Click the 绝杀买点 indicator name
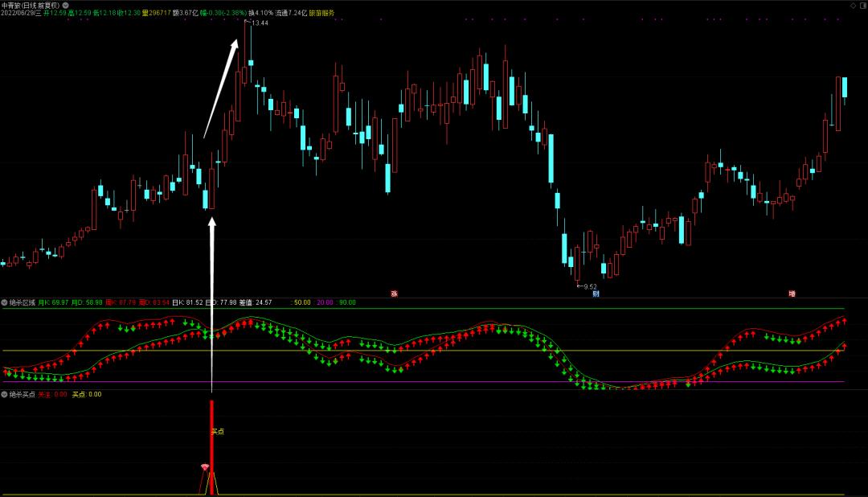The width and height of the screenshot is (868, 497). pos(23,395)
